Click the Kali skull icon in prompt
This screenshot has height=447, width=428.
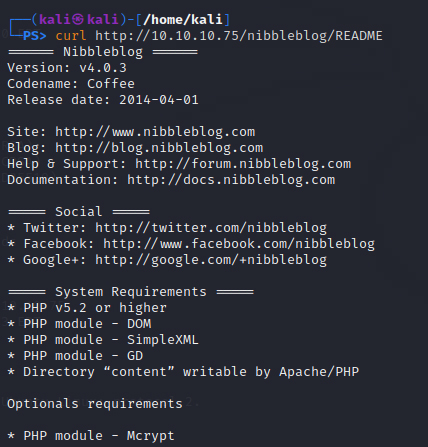click(x=78, y=20)
